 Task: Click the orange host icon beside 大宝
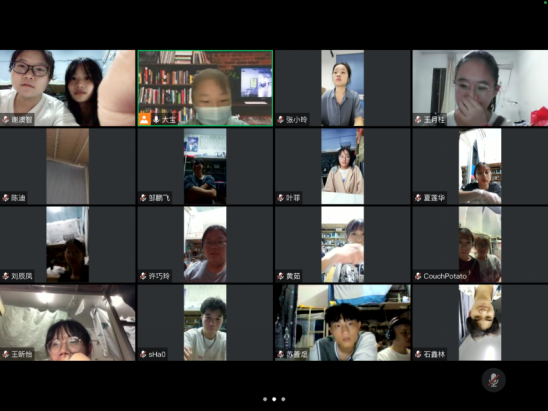144,119
